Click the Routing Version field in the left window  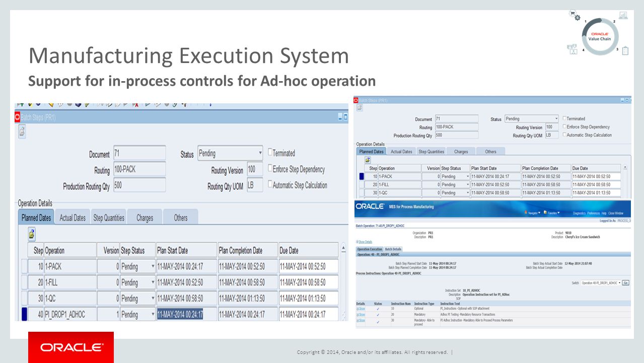pos(255,169)
